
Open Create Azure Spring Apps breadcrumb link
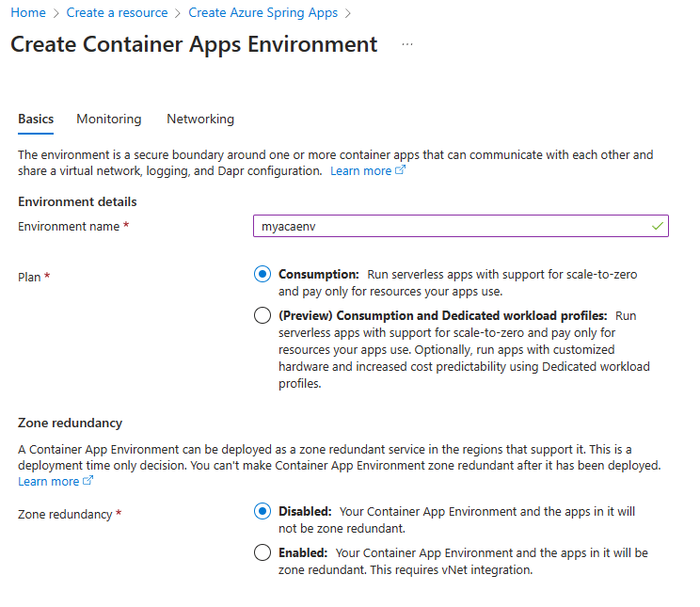(x=262, y=12)
